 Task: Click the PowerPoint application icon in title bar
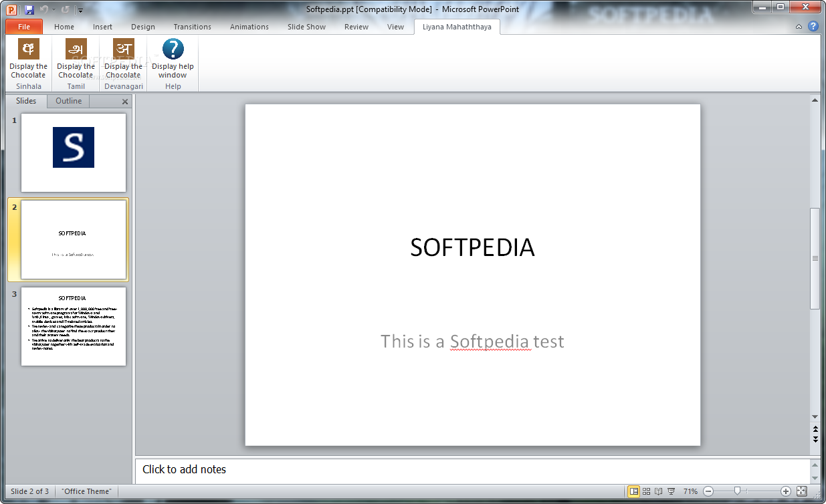coord(11,9)
